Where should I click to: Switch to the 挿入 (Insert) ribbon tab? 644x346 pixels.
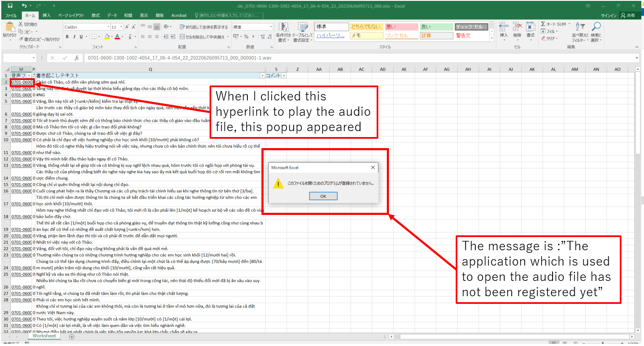coord(46,15)
